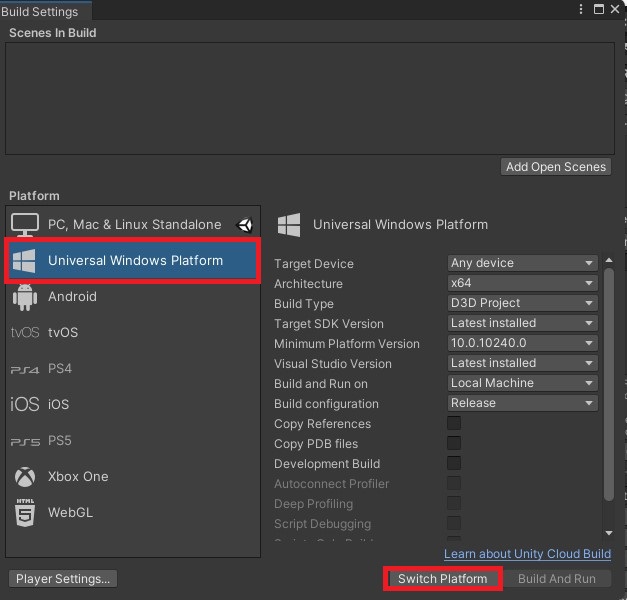The image size is (627, 600).
Task: Click the Android robot icon
Action: (x=25, y=297)
